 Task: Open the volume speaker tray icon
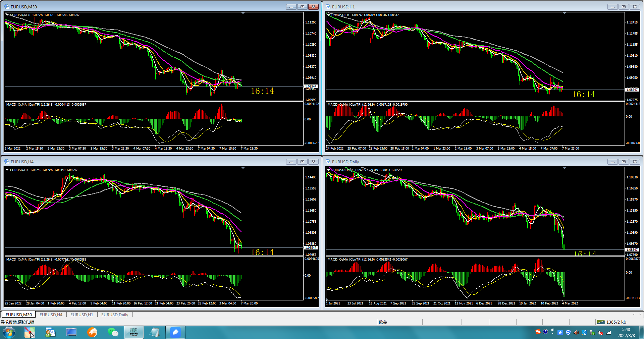pos(576,333)
